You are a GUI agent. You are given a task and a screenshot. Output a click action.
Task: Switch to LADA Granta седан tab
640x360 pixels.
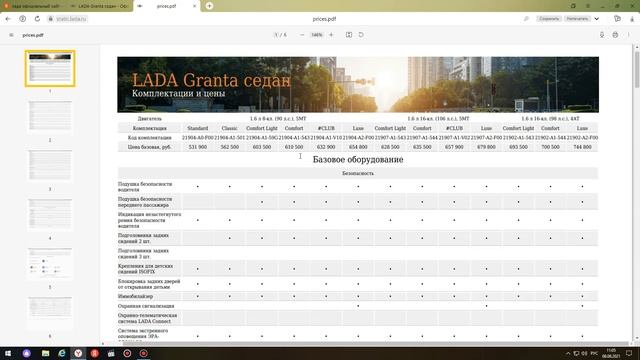[99, 6]
